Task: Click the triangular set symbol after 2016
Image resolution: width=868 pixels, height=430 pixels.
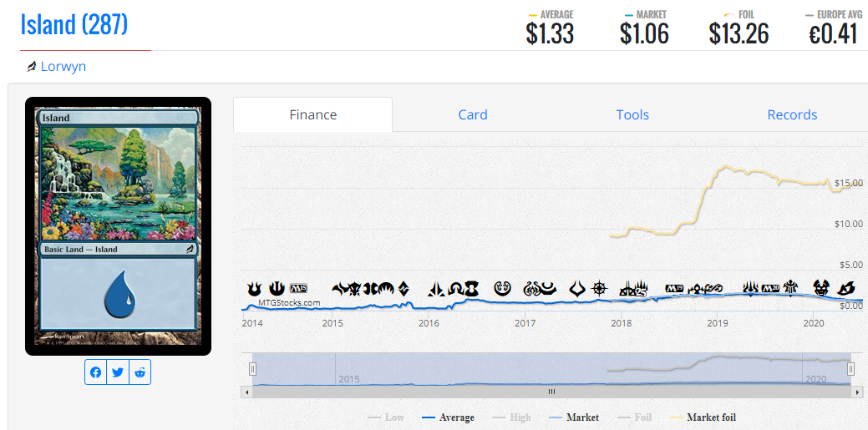Action: [x=436, y=289]
